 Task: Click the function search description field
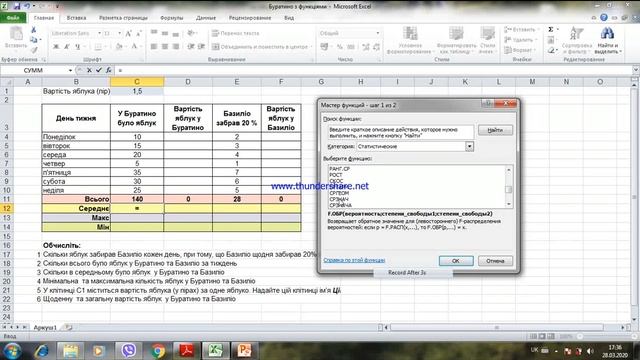pyautogui.click(x=400, y=132)
